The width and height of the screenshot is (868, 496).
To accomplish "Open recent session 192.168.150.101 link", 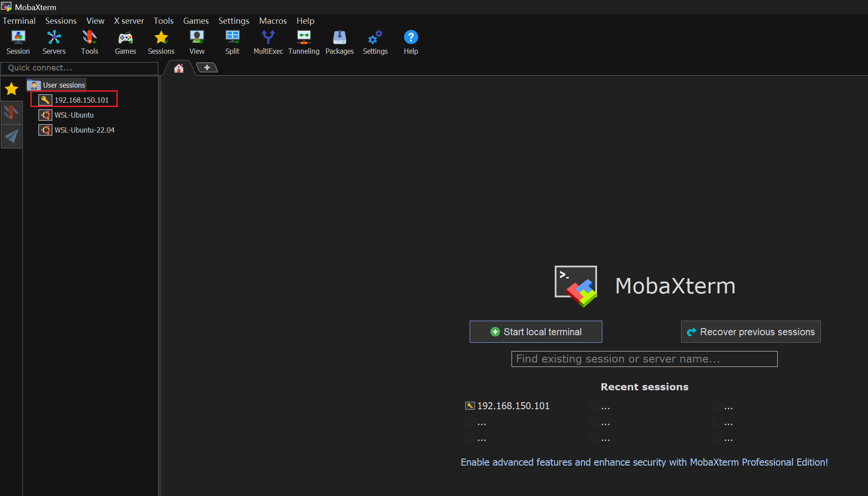I will pos(513,406).
